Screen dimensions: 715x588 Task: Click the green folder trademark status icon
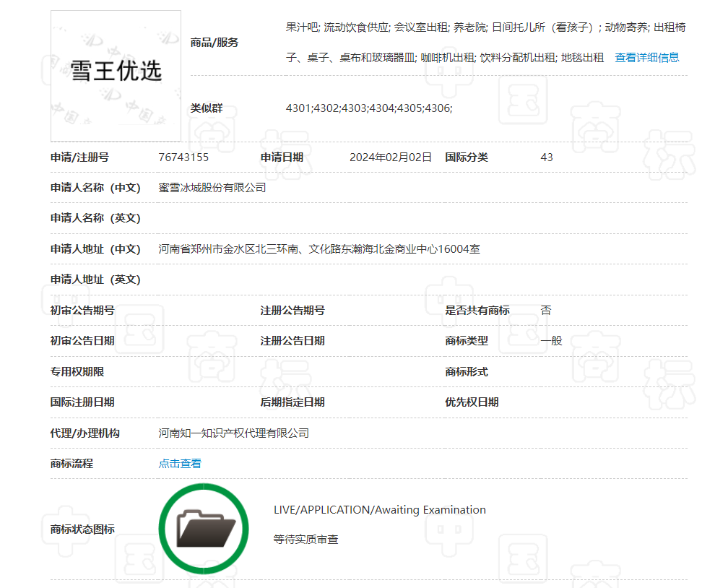coord(204,529)
